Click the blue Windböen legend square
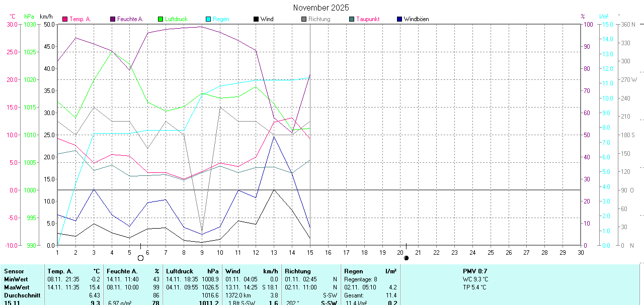This screenshot has width=644, height=305. (x=399, y=19)
